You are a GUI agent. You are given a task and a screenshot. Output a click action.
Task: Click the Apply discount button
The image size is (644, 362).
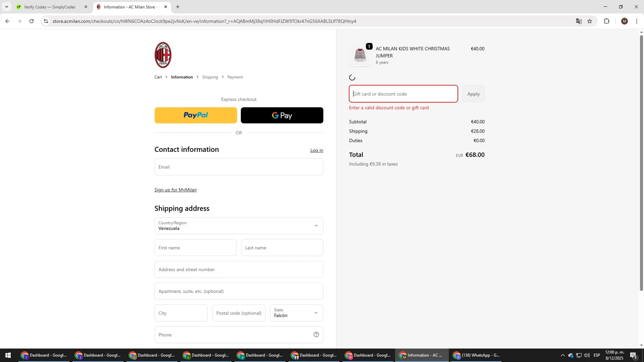474,94
